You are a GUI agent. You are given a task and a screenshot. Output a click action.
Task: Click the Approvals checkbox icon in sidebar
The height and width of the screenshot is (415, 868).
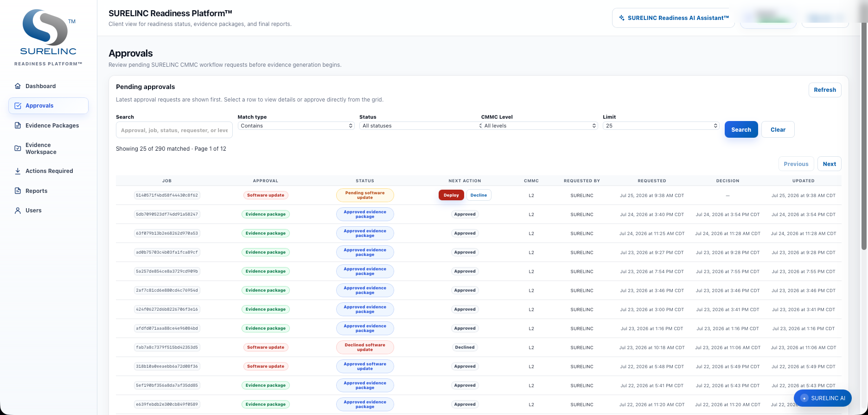(x=18, y=106)
